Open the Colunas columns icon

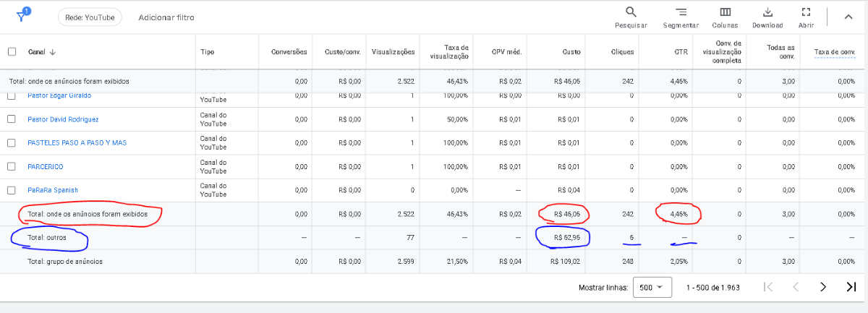click(725, 12)
